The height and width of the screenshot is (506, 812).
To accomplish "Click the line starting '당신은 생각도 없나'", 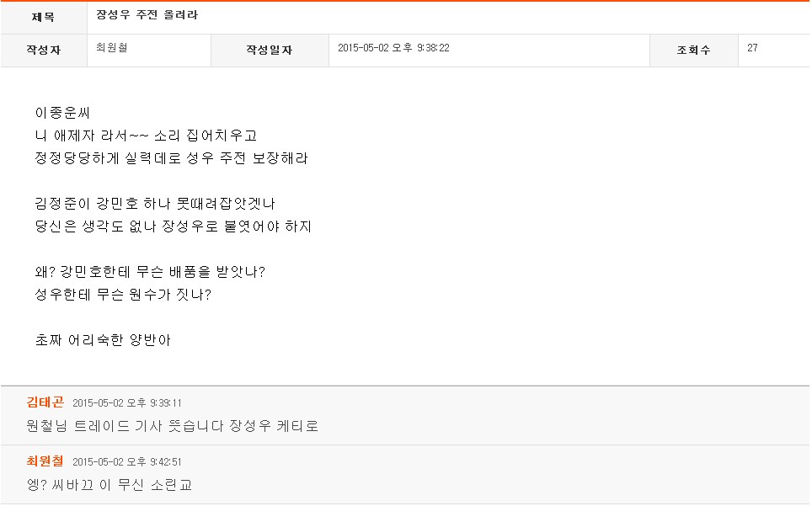I will pos(174,226).
